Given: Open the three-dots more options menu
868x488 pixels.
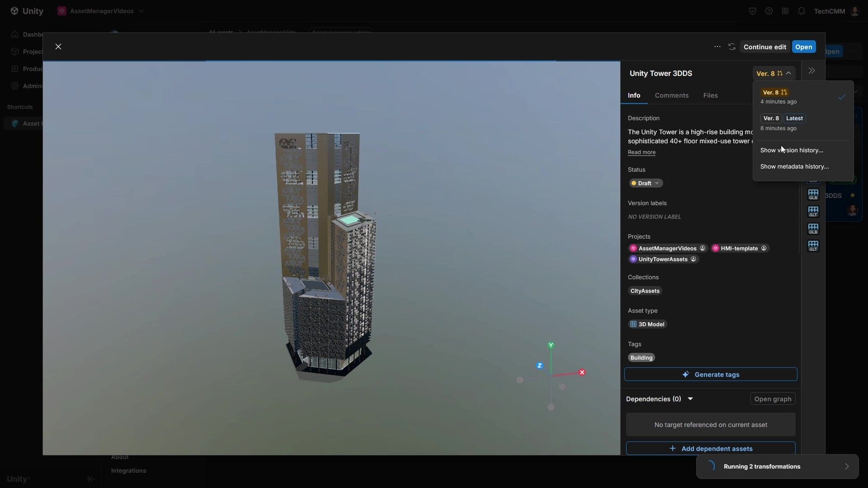Looking at the screenshot, I should point(717,47).
